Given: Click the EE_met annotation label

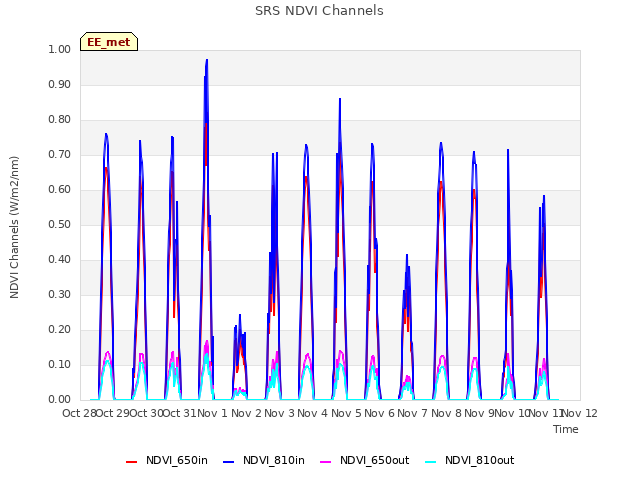Looking at the screenshot, I should [109, 42].
